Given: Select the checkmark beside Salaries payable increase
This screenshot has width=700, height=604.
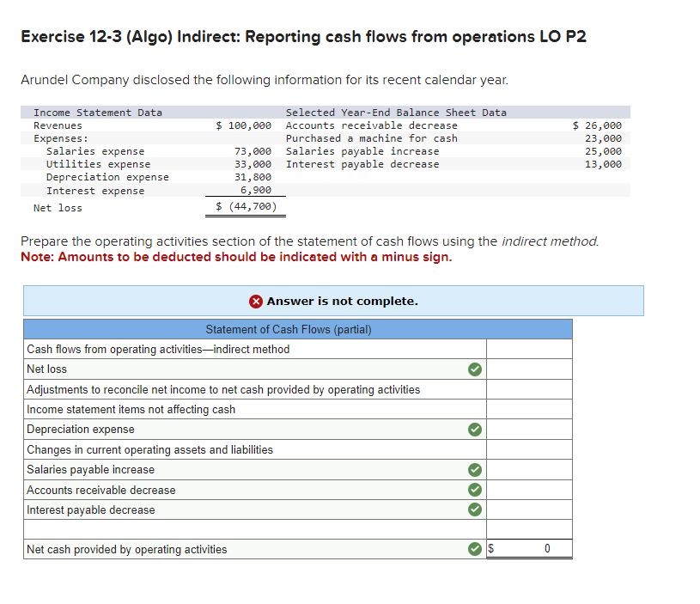Looking at the screenshot, I should click(x=475, y=469).
